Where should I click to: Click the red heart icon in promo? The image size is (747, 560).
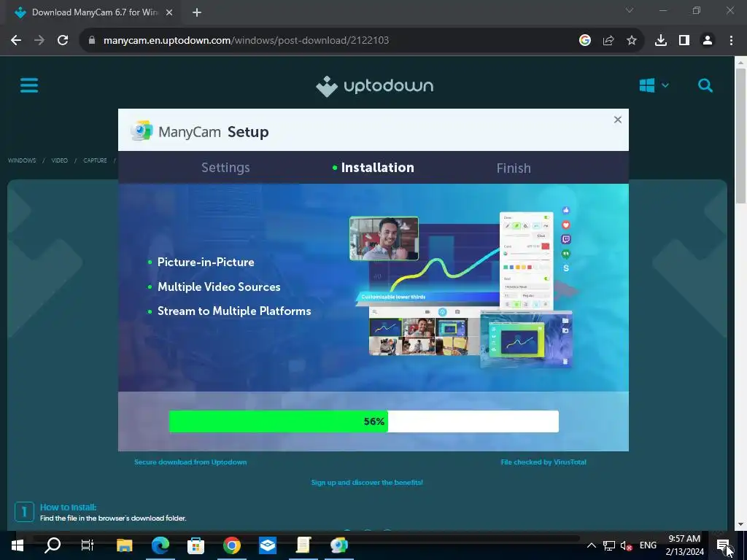click(566, 225)
